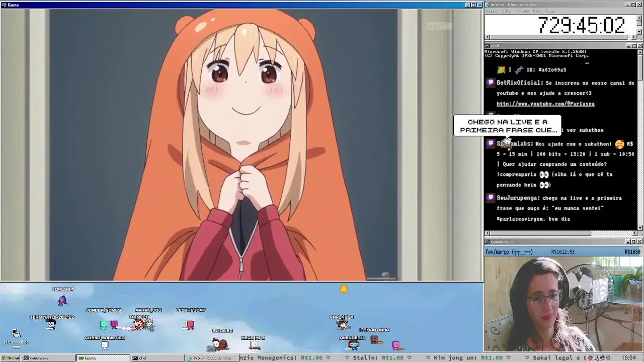Click the Notepad horizontal scroll left arrow

(x=487, y=37)
